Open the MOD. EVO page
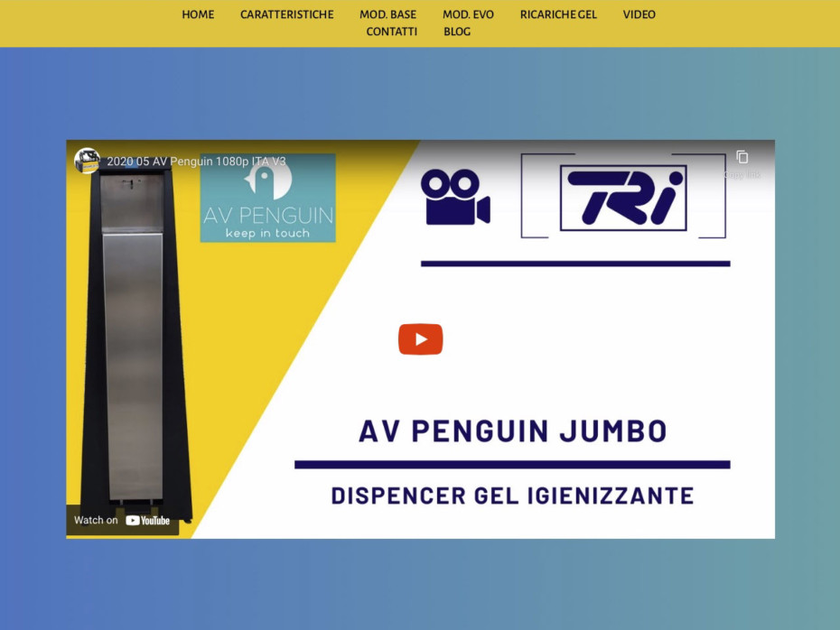840x630 pixels. tap(468, 14)
